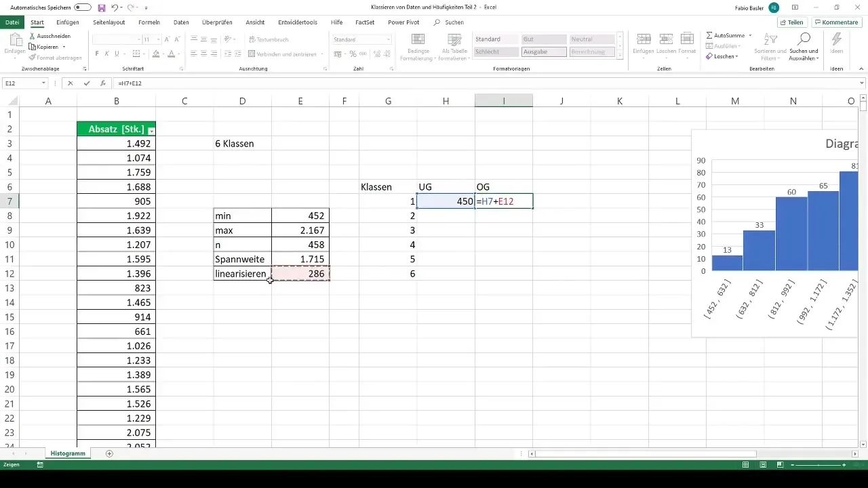The width and height of the screenshot is (868, 488).
Task: Open the Seitenlayout tab
Action: pyautogui.click(x=108, y=22)
